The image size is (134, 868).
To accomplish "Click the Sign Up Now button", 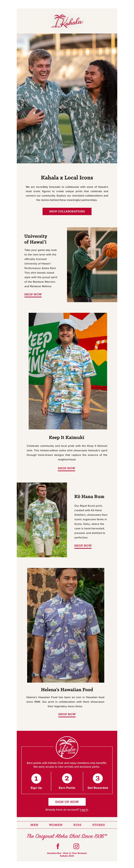I will click(x=67, y=802).
